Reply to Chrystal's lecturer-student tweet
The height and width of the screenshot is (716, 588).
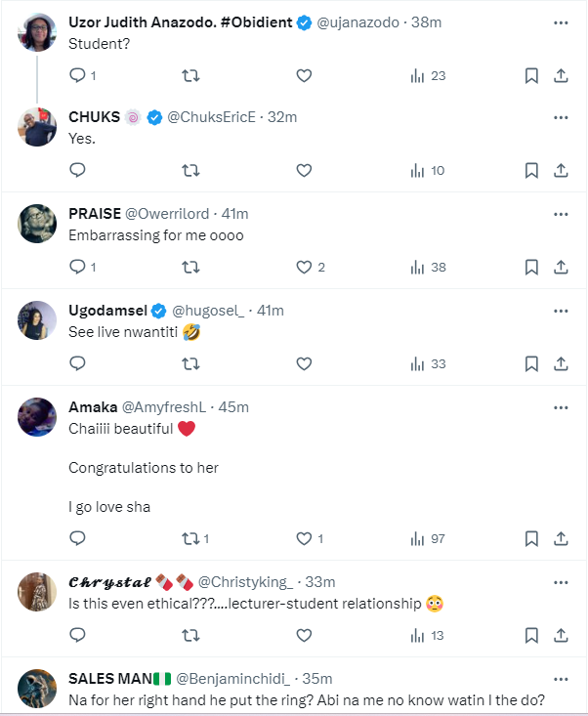(x=78, y=635)
